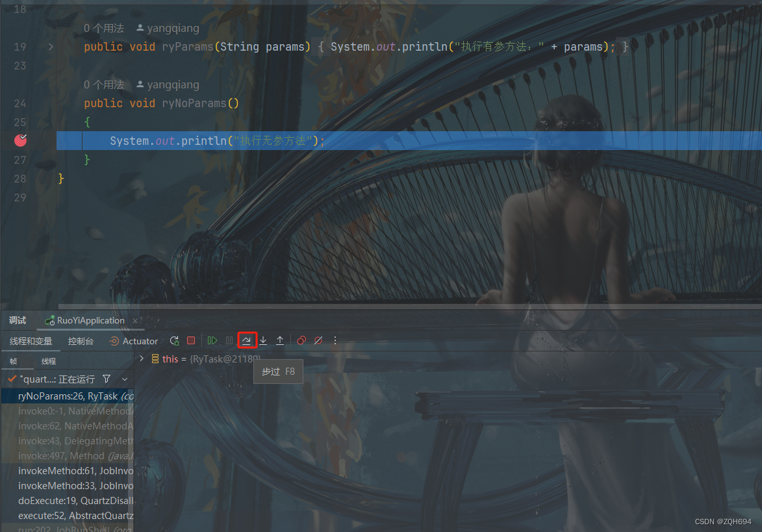This screenshot has width=762, height=532.
Task: Open the debugger more-actions kebab menu
Action: pyautogui.click(x=335, y=340)
